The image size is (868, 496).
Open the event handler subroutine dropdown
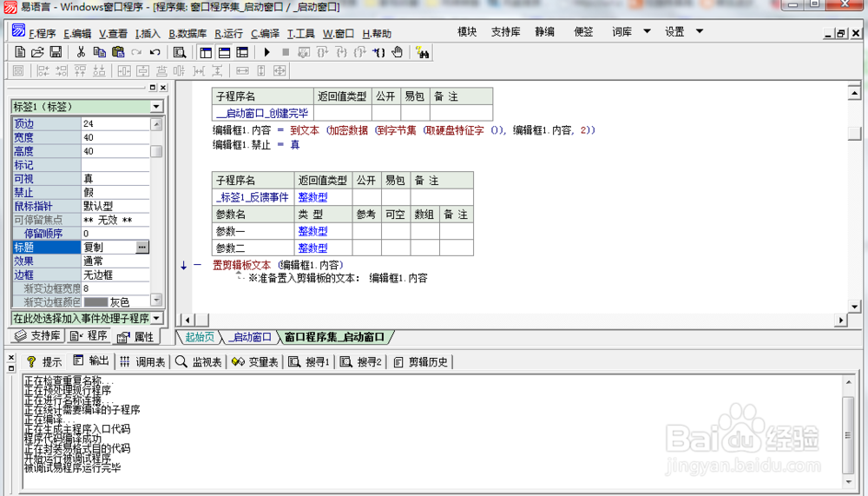click(157, 318)
